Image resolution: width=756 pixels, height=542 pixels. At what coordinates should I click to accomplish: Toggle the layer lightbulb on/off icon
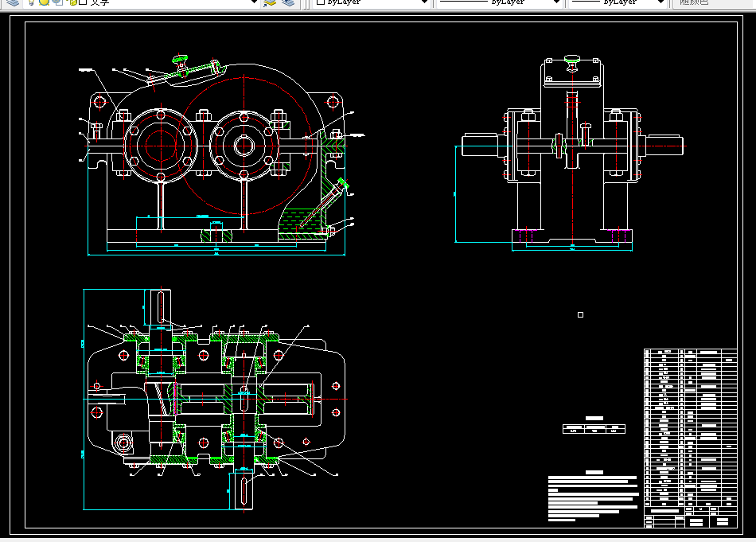[x=31, y=2]
